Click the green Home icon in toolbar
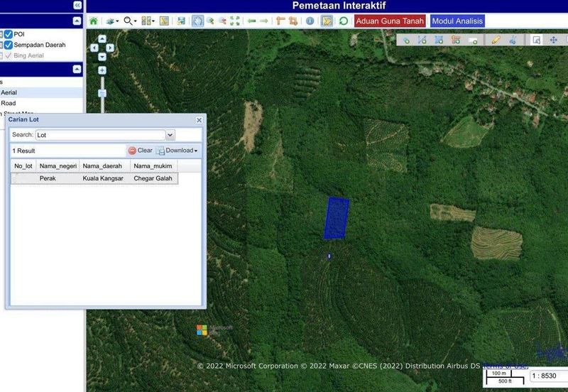The image size is (568, 392). click(94, 21)
